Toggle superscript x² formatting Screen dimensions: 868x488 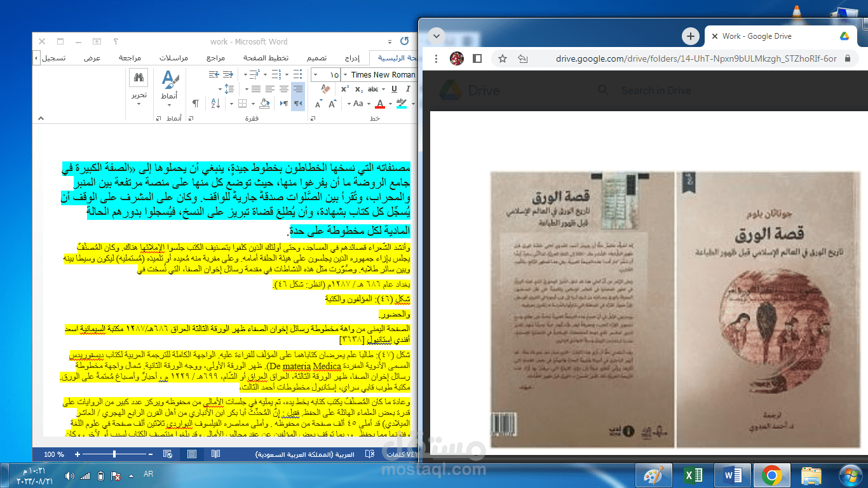(x=345, y=89)
